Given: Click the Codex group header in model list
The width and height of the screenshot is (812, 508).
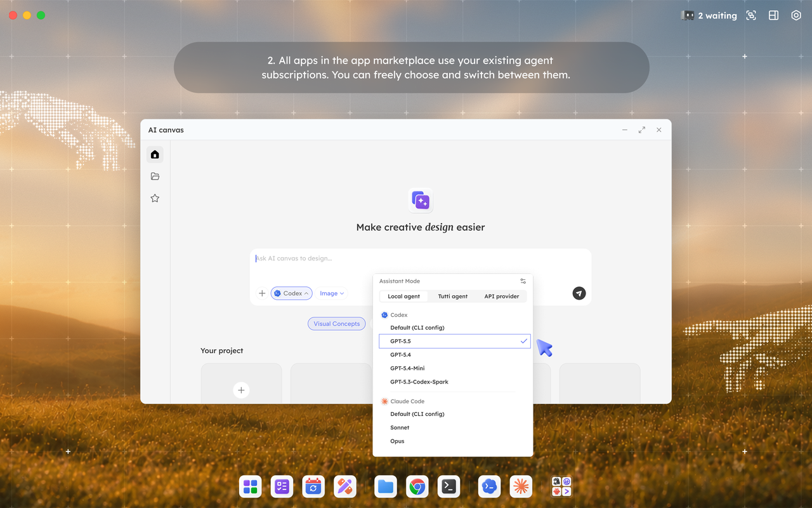Looking at the screenshot, I should tap(394, 315).
